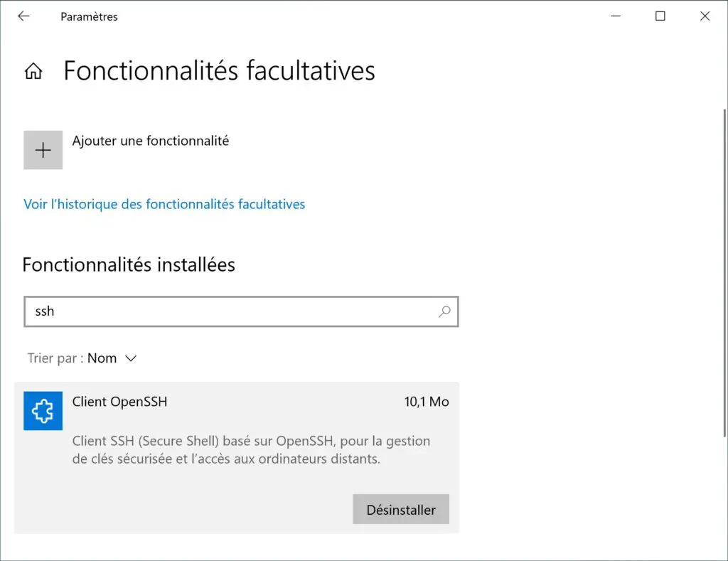Viewport: 728px width, 561px height.
Task: Open Voir l'historique des fonctionnalités facultatives link
Action: [164, 204]
